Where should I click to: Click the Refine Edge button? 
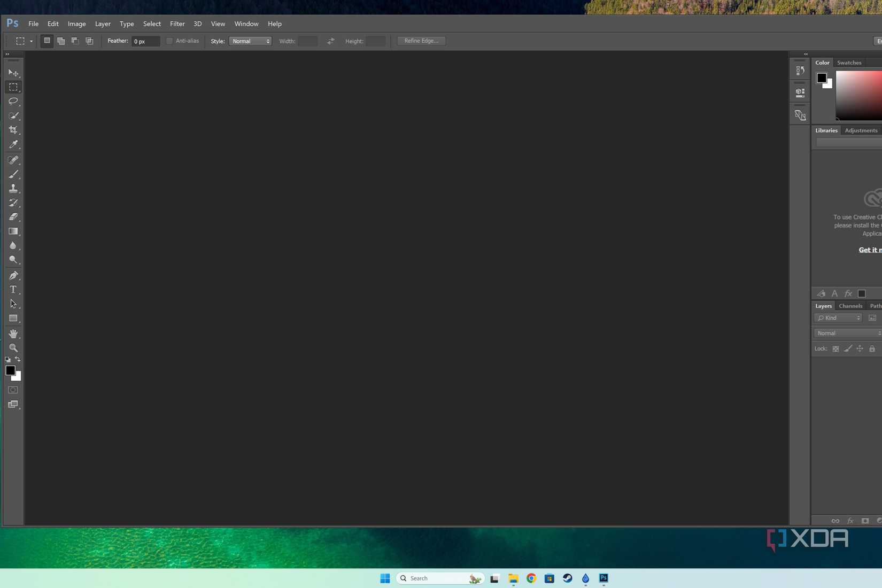point(421,41)
